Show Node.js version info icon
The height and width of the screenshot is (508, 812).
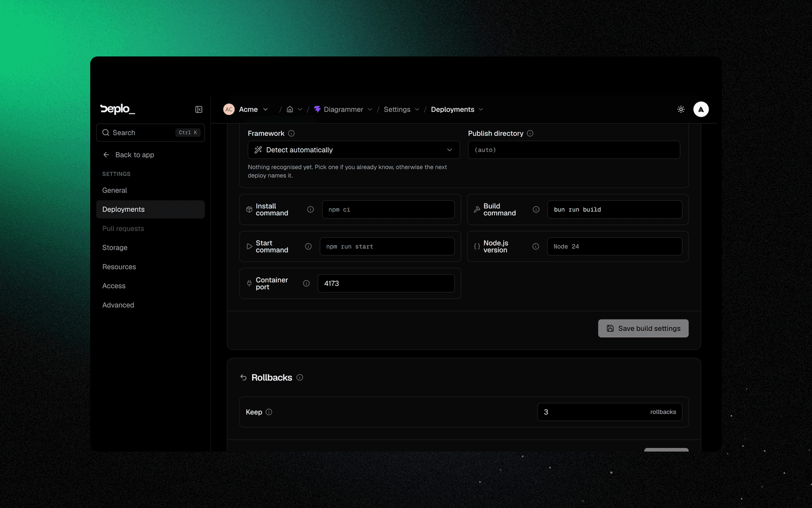(536, 246)
